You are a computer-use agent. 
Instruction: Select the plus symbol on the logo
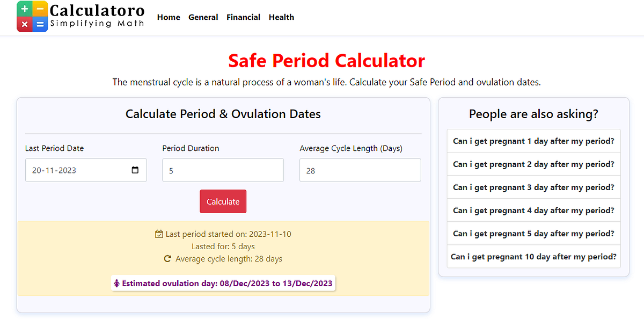25,9
